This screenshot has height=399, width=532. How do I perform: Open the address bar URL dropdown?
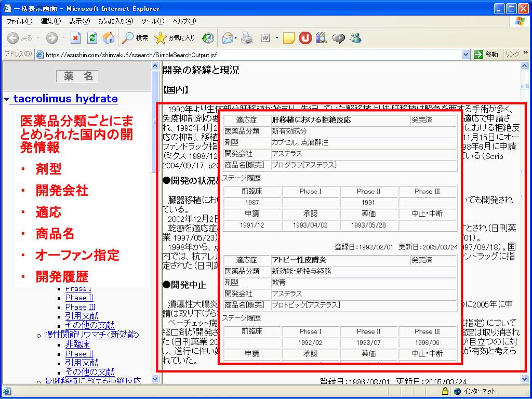click(x=465, y=55)
